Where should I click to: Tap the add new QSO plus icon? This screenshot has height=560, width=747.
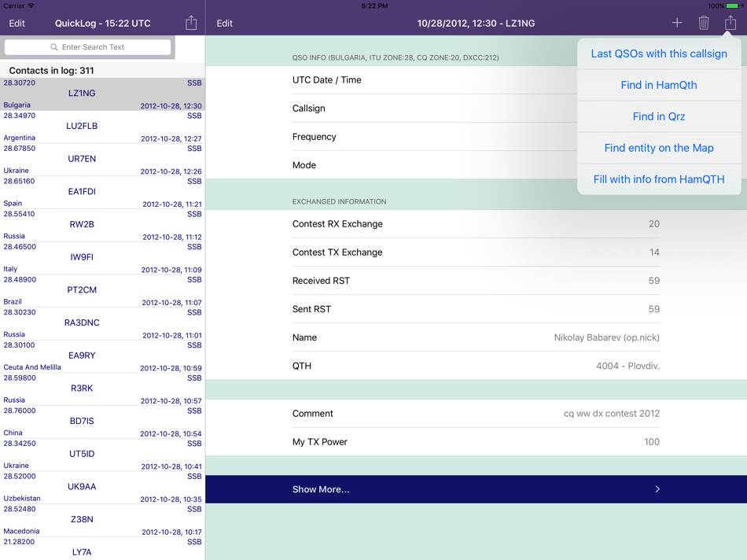677,23
